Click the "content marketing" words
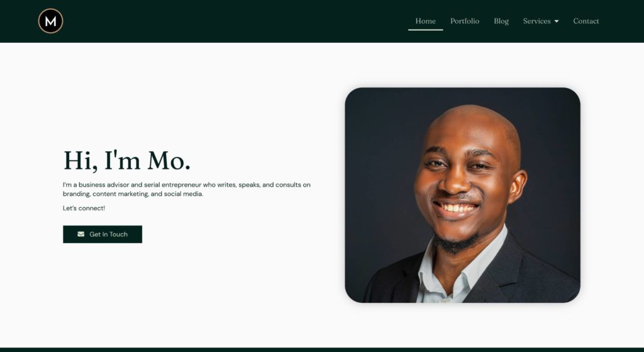This screenshot has width=644, height=352. pos(120,194)
